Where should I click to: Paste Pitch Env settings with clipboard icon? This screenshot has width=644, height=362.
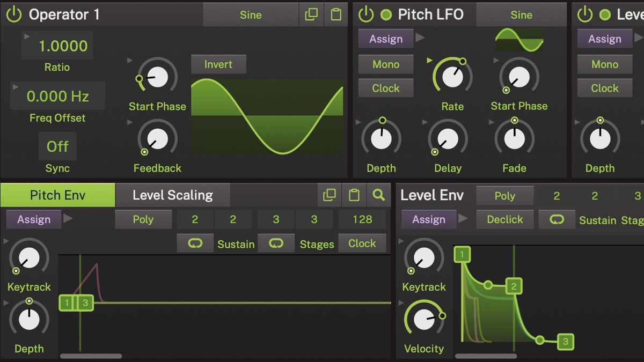[x=354, y=195]
